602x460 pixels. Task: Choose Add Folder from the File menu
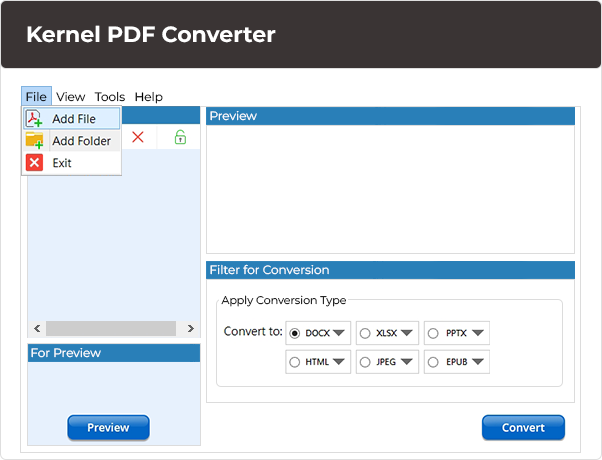(x=72, y=141)
